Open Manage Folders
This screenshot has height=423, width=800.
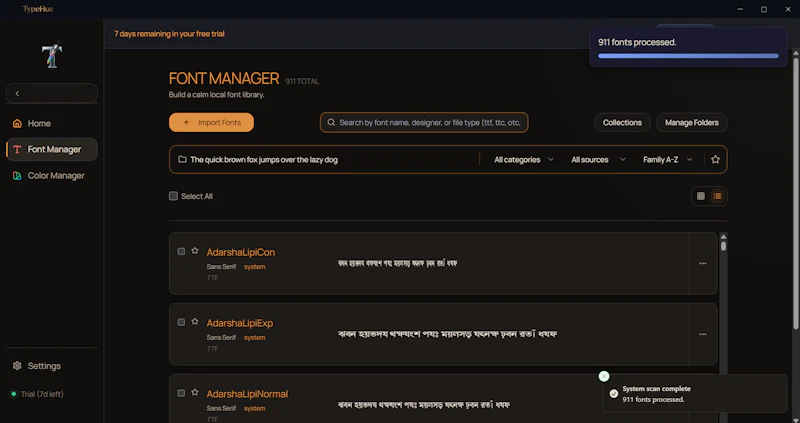691,122
